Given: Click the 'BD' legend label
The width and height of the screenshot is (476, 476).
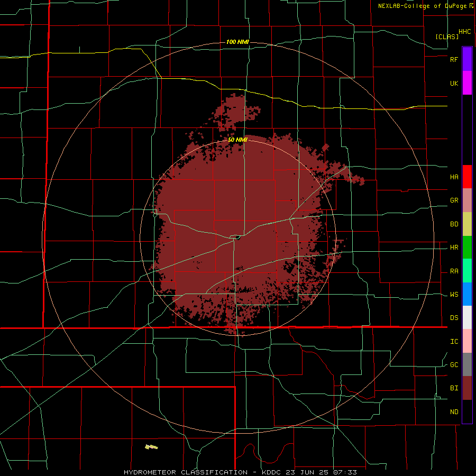Looking at the screenshot, I should [x=454, y=224].
